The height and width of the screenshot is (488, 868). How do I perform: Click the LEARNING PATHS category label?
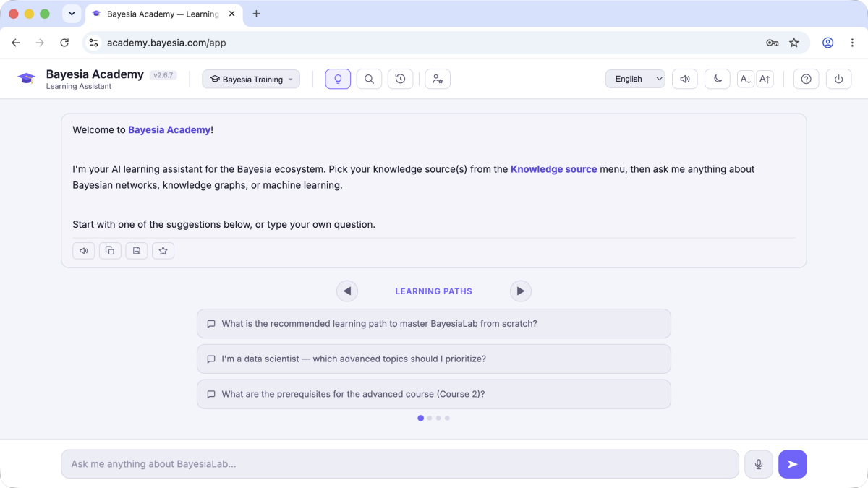point(434,291)
